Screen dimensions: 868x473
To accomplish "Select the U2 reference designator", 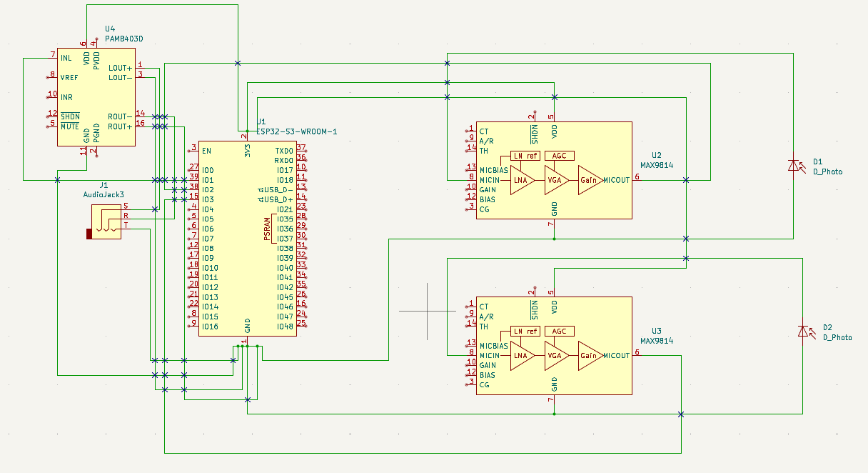I will [x=657, y=155].
